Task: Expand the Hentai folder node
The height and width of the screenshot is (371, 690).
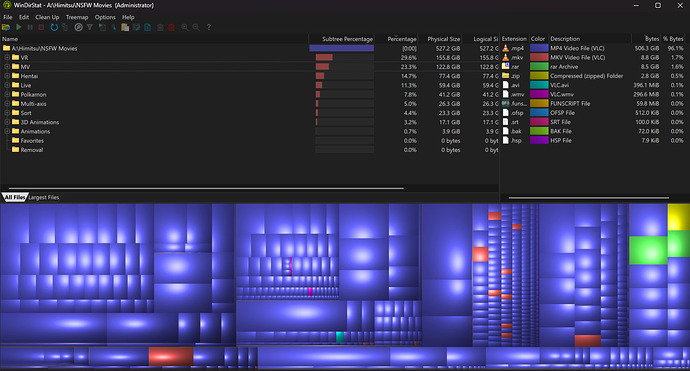Action: click(x=7, y=76)
